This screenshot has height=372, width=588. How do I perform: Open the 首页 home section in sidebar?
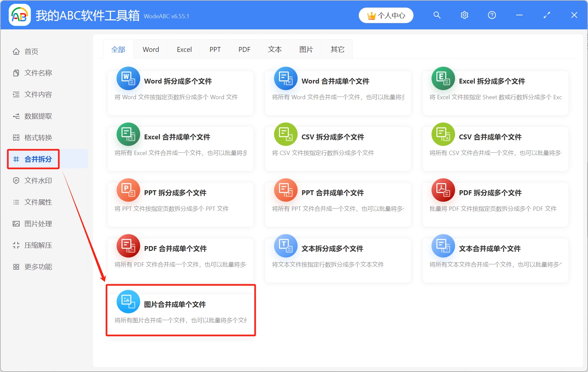point(31,51)
